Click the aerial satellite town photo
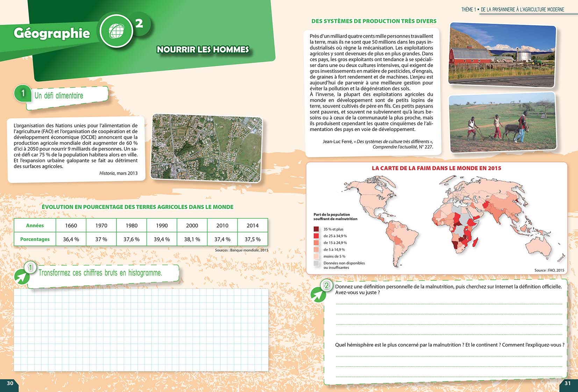The width and height of the screenshot is (578, 392). tap(207, 147)
